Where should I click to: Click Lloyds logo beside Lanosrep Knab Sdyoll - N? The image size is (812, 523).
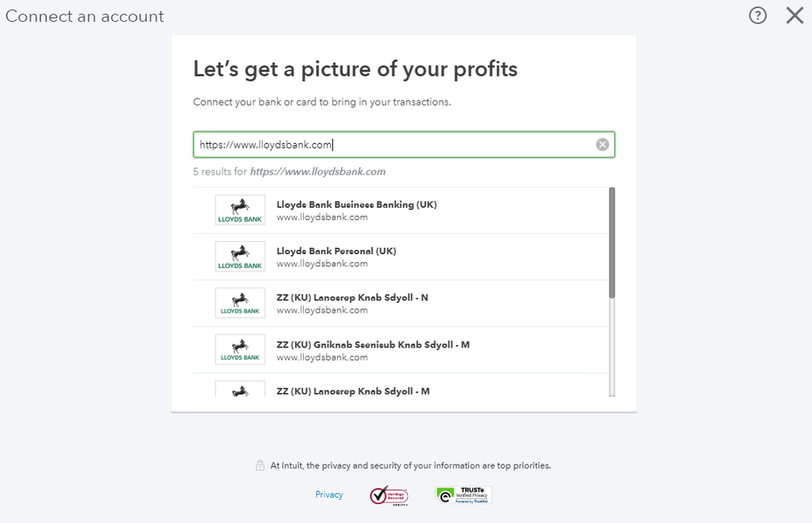(240, 303)
